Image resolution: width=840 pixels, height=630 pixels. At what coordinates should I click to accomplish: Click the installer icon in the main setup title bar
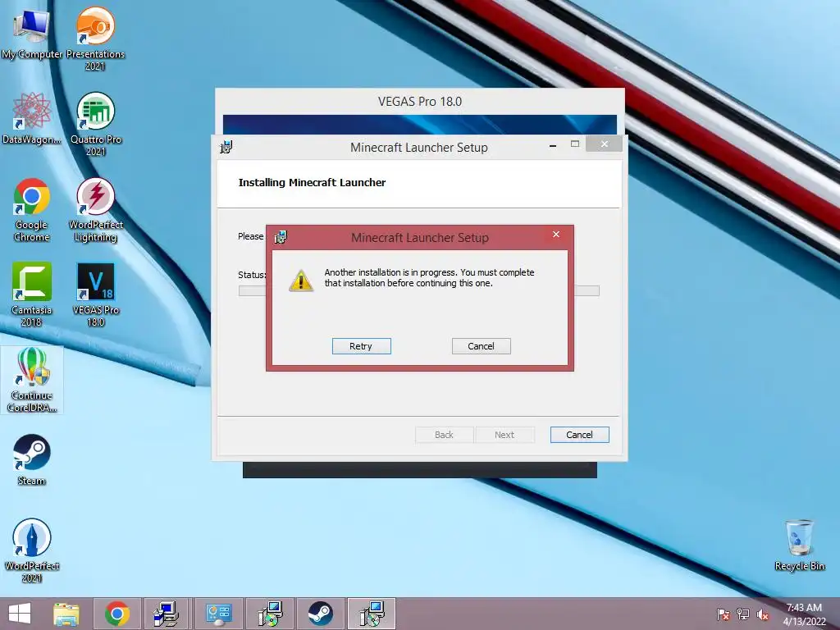tap(226, 147)
